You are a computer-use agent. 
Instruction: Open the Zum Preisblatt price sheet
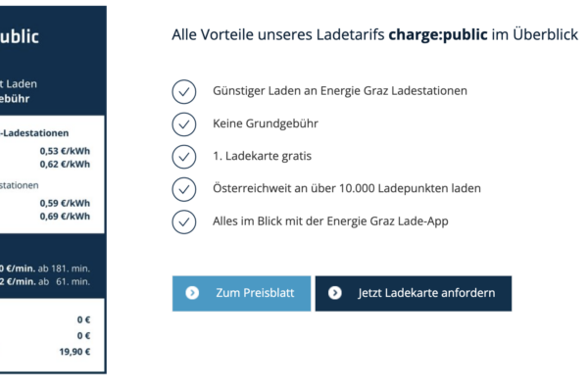click(x=241, y=293)
